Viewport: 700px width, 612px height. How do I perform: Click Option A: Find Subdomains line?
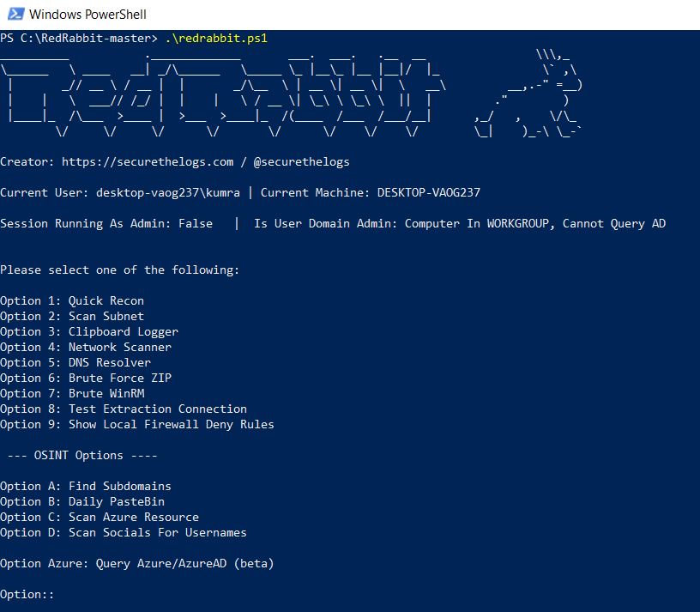click(86, 486)
